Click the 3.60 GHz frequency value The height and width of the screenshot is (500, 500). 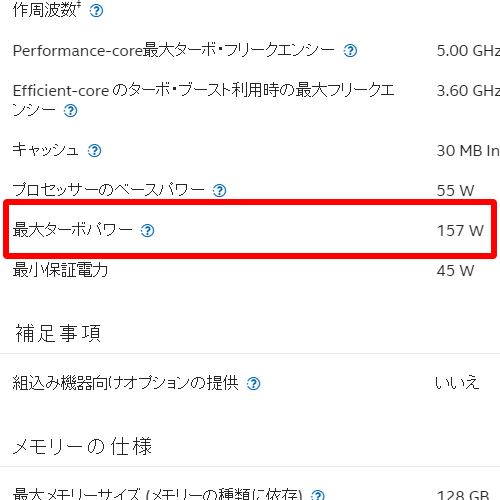468,91
